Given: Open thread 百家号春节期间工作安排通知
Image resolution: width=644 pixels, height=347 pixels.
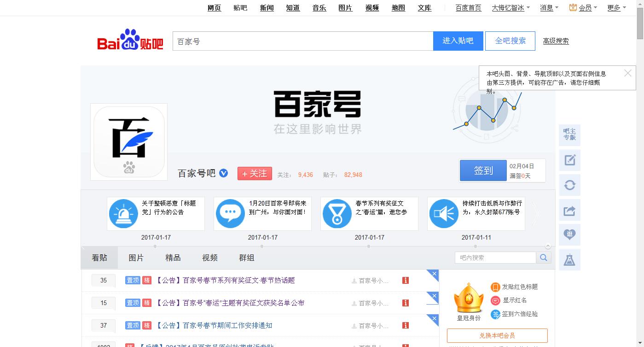Looking at the screenshot, I should 214,325.
